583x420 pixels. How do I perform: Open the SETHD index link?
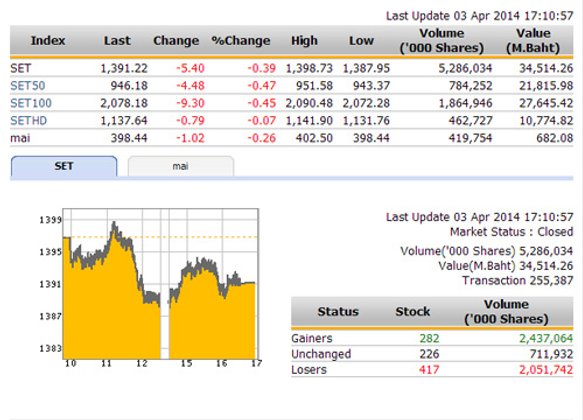29,120
